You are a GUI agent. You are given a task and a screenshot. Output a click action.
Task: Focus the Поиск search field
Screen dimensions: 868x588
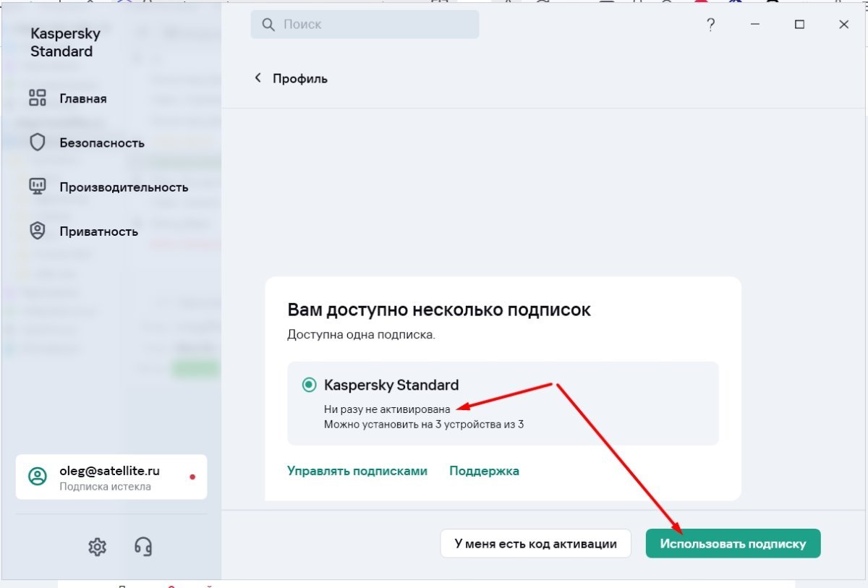pos(365,25)
